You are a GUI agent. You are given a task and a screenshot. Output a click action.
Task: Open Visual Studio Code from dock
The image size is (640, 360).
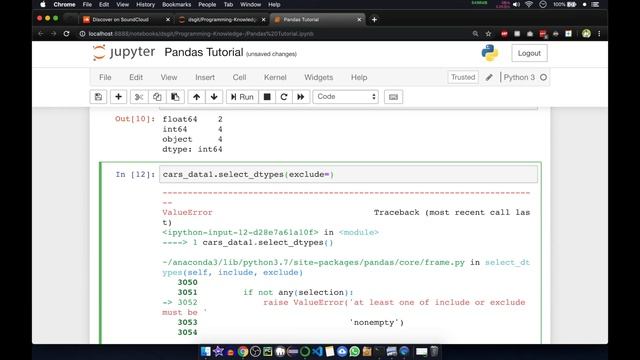point(317,351)
